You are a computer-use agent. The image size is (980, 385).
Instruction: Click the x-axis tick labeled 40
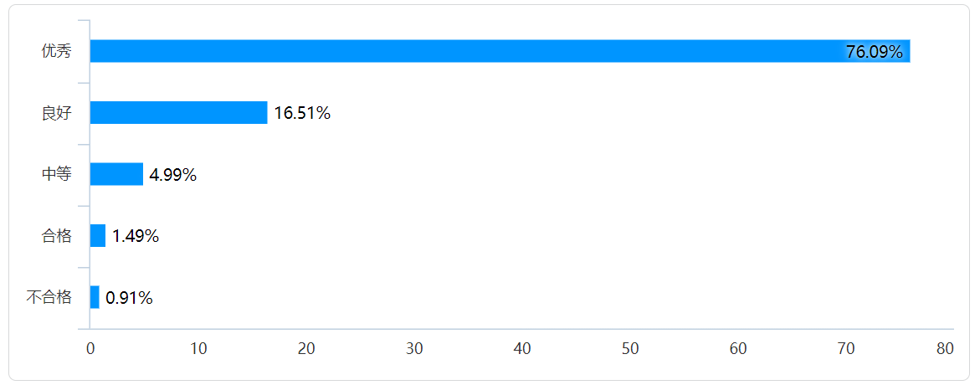(x=522, y=349)
